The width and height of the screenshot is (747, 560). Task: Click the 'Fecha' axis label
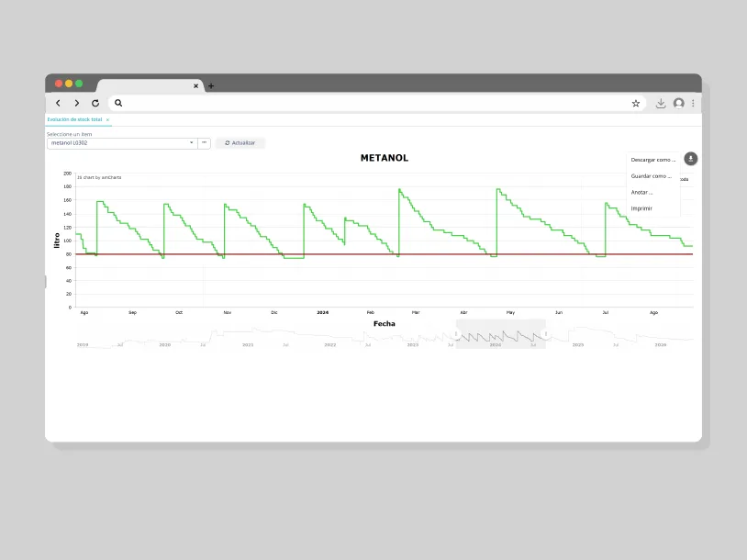pyautogui.click(x=384, y=324)
